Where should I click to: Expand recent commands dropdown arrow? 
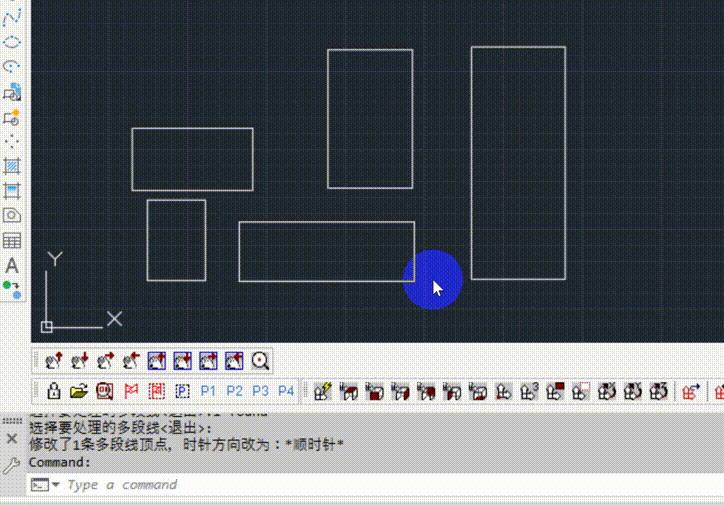(56, 485)
